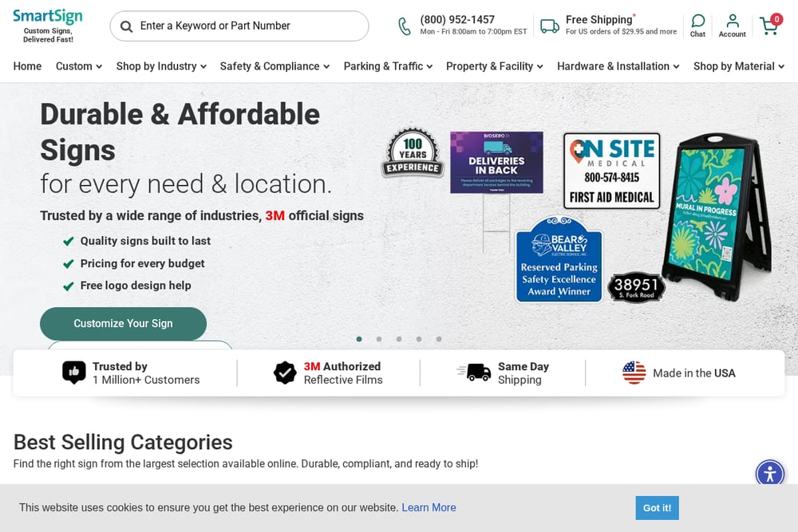Open the shopping cart icon
The height and width of the screenshot is (532, 798).
(771, 25)
